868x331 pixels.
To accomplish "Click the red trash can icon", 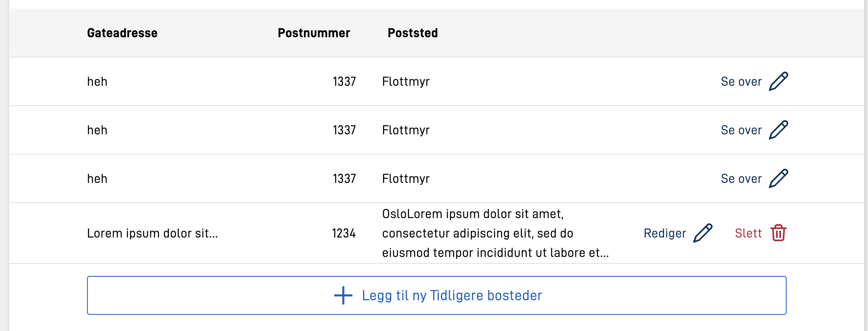I will (778, 233).
